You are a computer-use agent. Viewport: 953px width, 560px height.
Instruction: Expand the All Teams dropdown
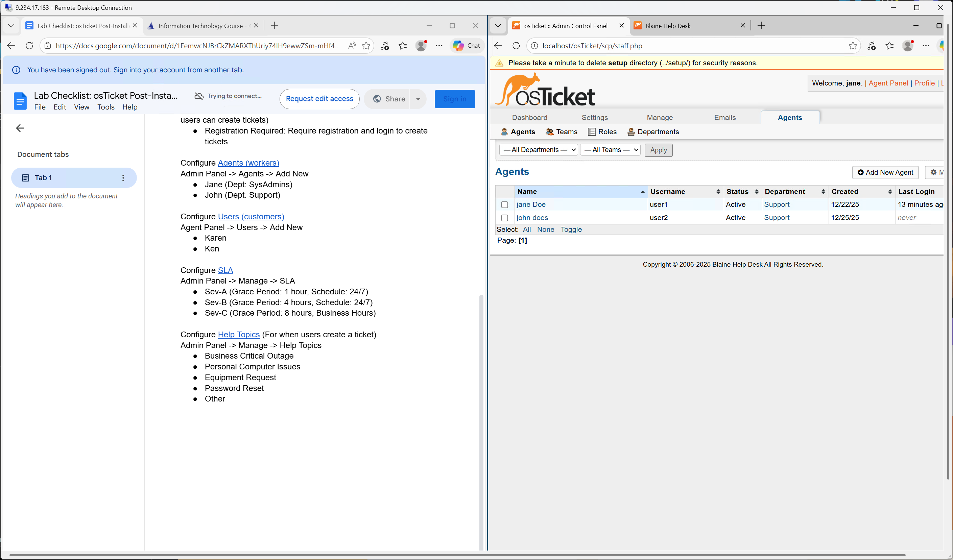610,150
